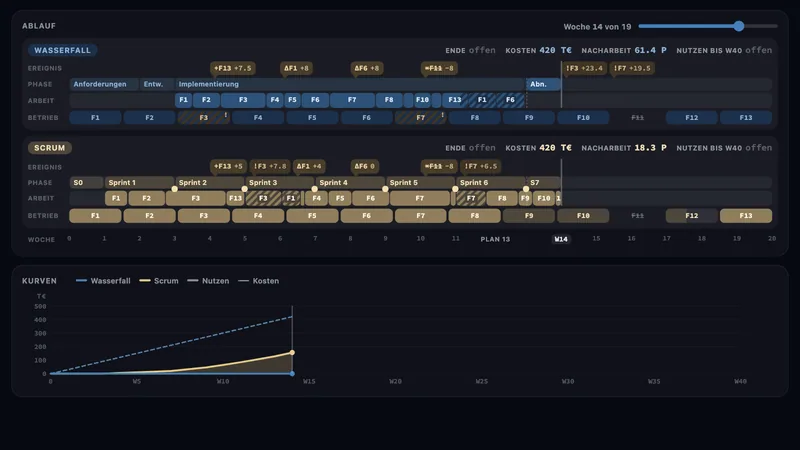Viewport: 800px width, 450px height.
Task: Click struck-through F11 in Wasserfall Betrieb row
Action: (x=637, y=118)
